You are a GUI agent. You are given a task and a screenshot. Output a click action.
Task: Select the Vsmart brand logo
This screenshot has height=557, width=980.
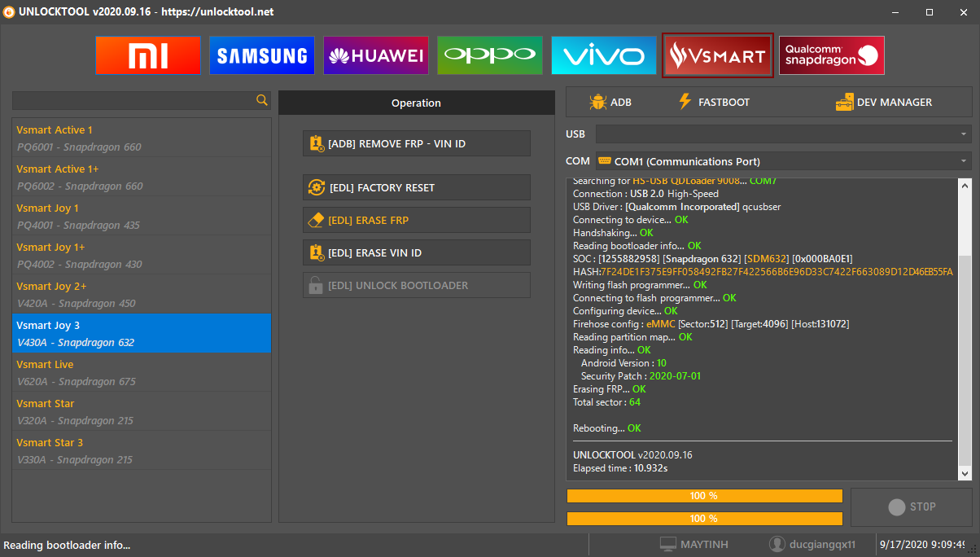pyautogui.click(x=717, y=55)
